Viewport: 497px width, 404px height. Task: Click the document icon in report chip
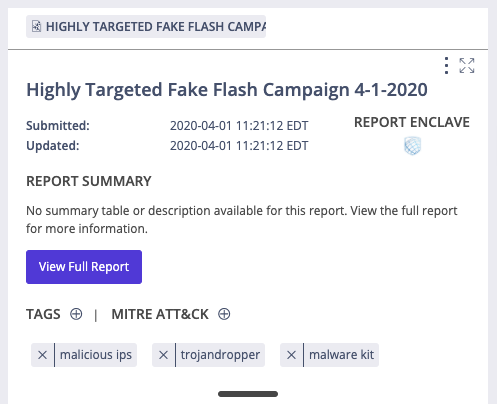(x=36, y=26)
